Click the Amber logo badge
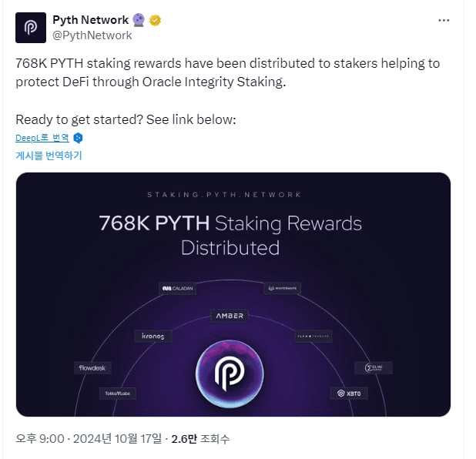This screenshot has height=459, width=476. [x=229, y=316]
